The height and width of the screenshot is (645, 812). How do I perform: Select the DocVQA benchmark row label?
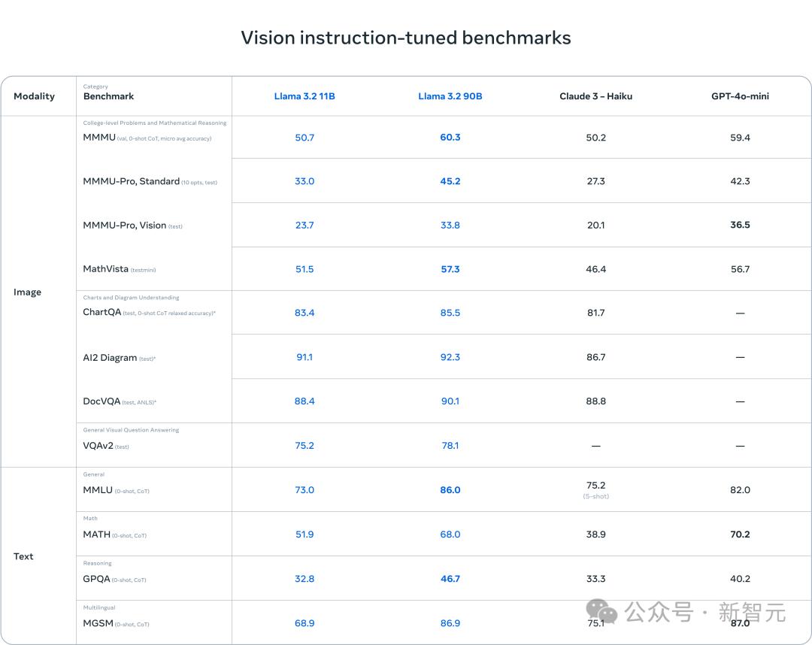101,401
